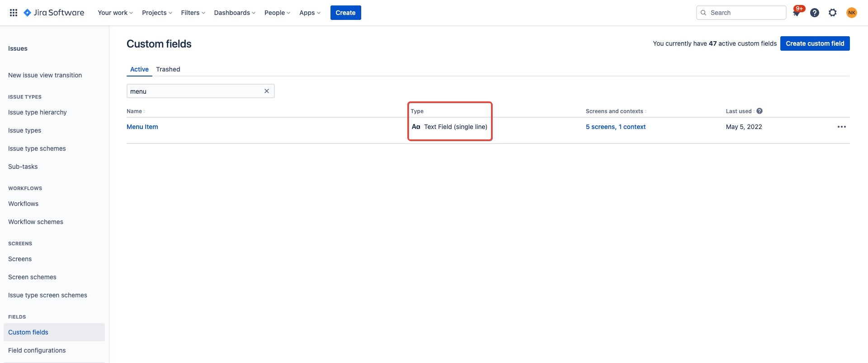Open the NK profile avatar
The width and height of the screenshot is (868, 363).
852,13
